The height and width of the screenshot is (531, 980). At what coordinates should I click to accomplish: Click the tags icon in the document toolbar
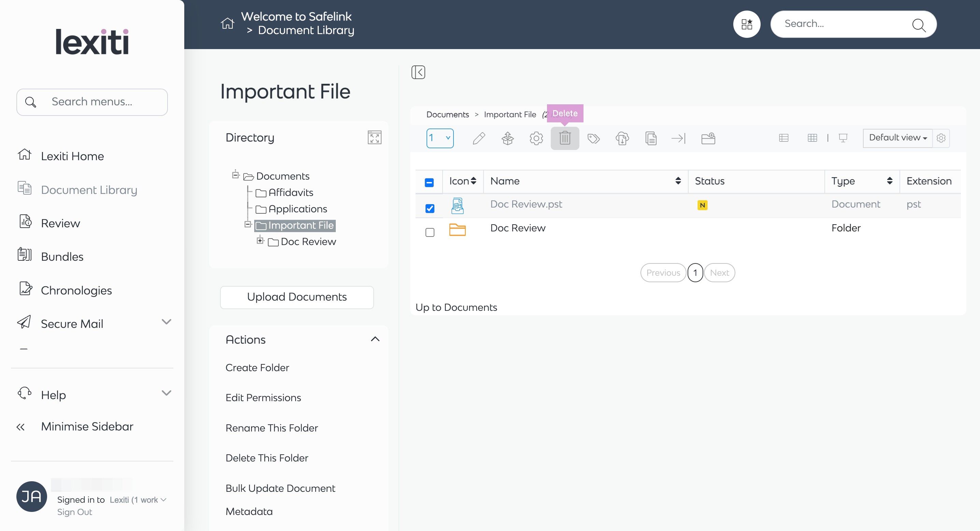(x=593, y=138)
